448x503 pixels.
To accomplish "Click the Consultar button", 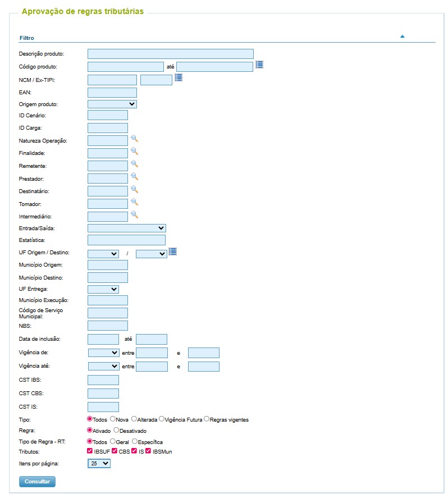I will click(x=37, y=482).
